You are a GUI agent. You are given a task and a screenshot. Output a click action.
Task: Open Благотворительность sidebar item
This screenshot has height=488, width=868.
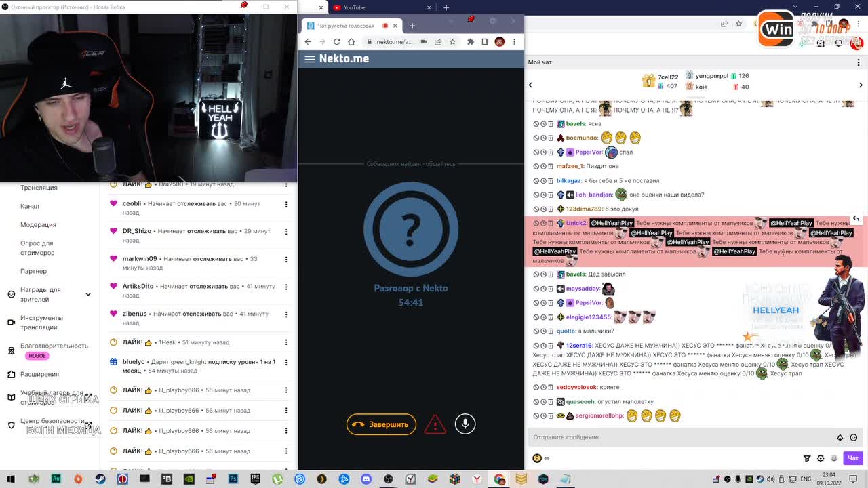click(x=54, y=346)
